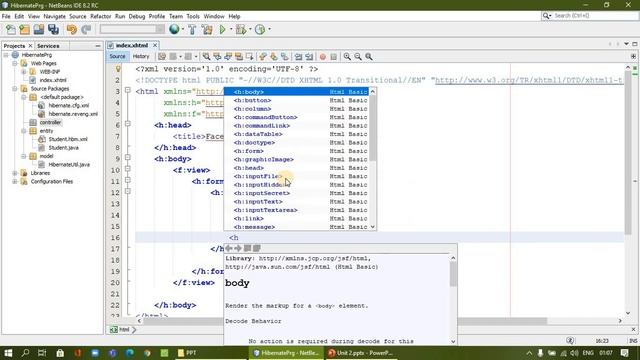
Task: Expand the Libraries node
Action: (15, 173)
